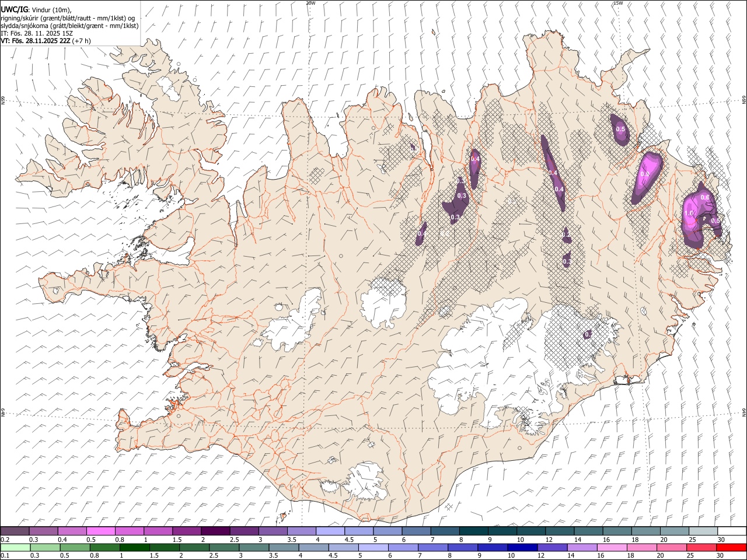Click the palest green rain swatch at 0.1
The height and width of the screenshot is (560, 747).
click(x=15, y=547)
